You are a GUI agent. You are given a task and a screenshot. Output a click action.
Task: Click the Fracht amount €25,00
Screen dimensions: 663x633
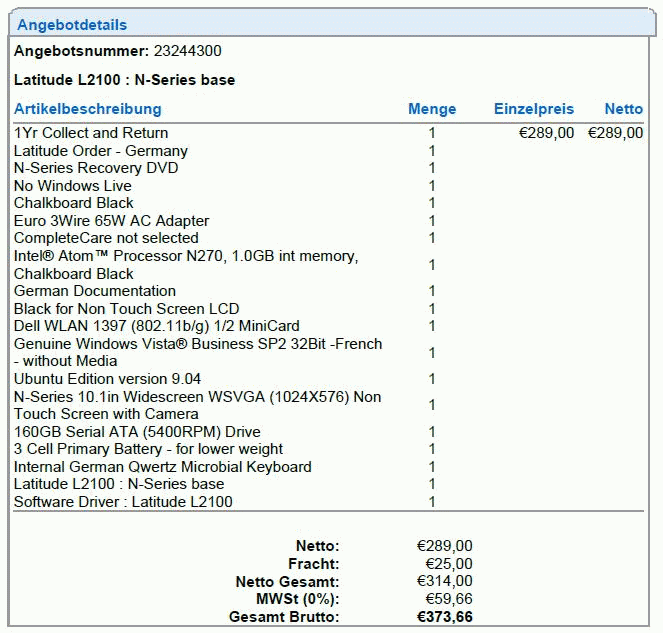(449, 564)
